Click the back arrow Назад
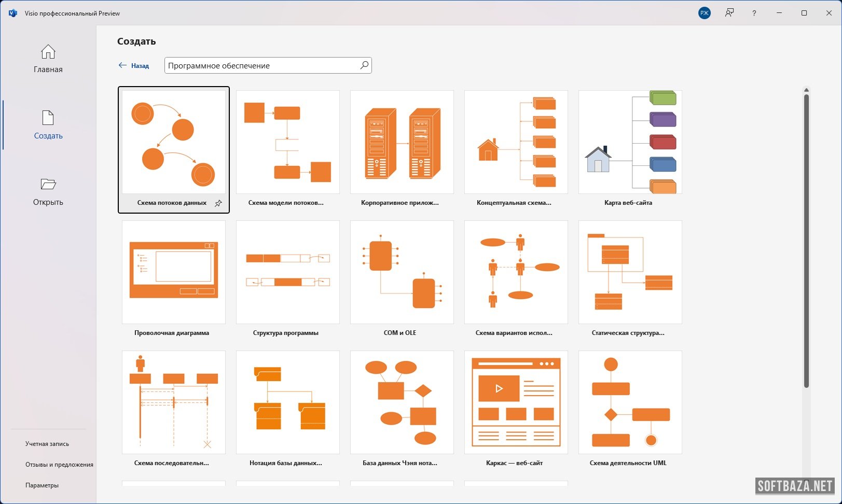The height and width of the screenshot is (504, 842). point(134,65)
